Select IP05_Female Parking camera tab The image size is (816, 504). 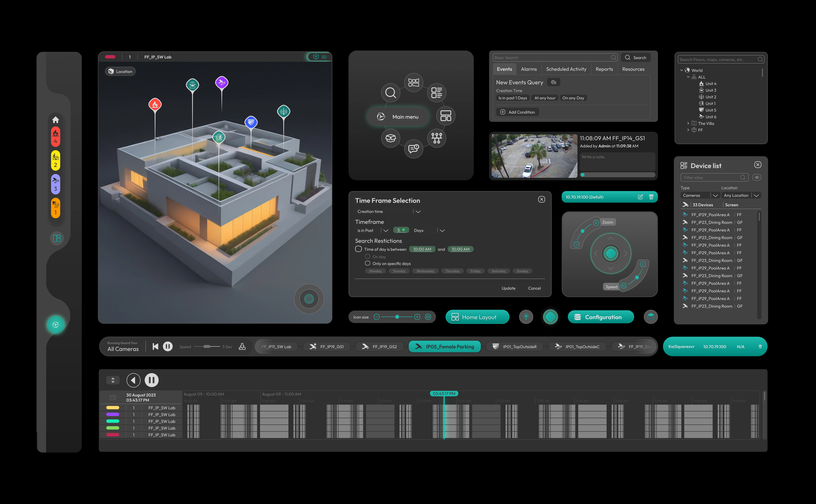pyautogui.click(x=445, y=347)
